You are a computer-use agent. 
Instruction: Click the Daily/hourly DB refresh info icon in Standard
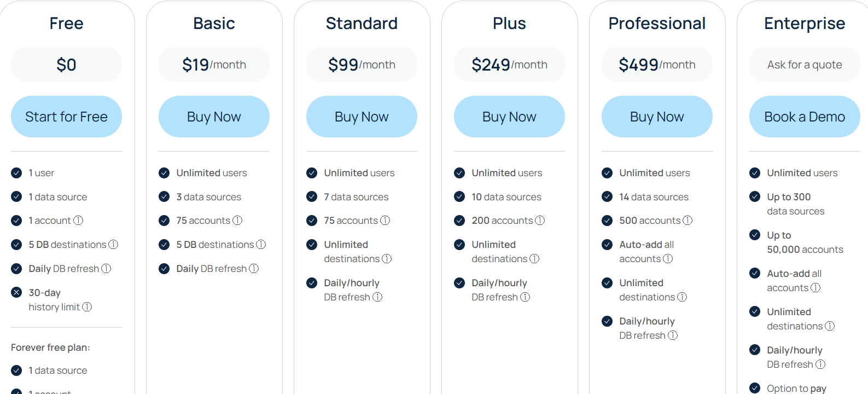pos(377,297)
